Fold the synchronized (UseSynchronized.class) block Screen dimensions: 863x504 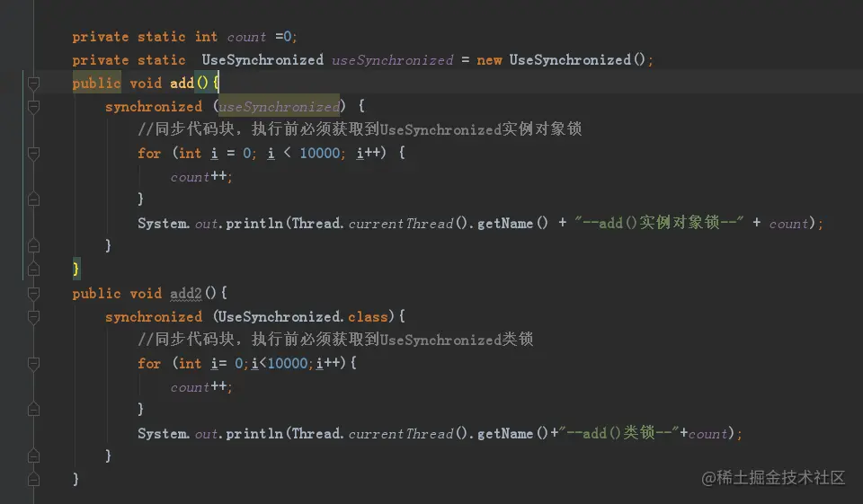[x=33, y=317]
